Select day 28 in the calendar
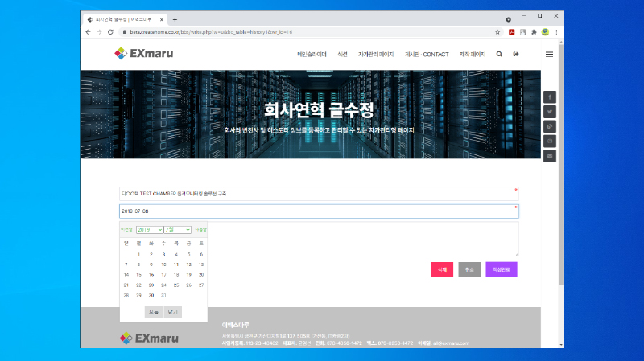The image size is (644, 361). pyautogui.click(x=126, y=295)
